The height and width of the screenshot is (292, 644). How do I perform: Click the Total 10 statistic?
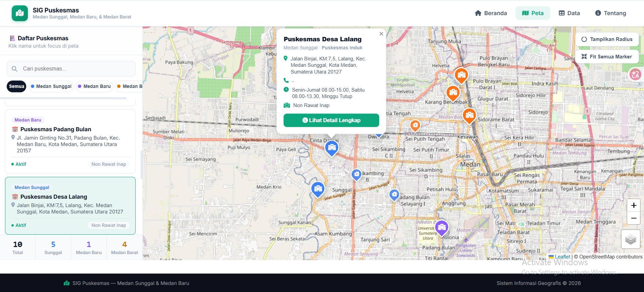point(18,248)
